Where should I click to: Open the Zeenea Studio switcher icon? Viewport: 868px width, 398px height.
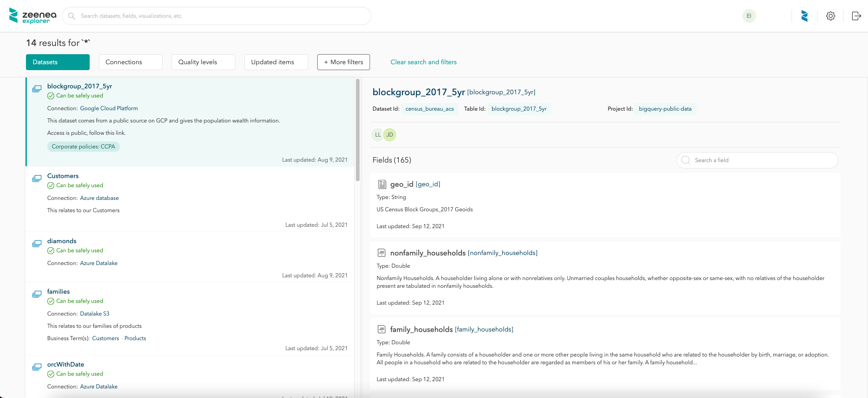(804, 16)
